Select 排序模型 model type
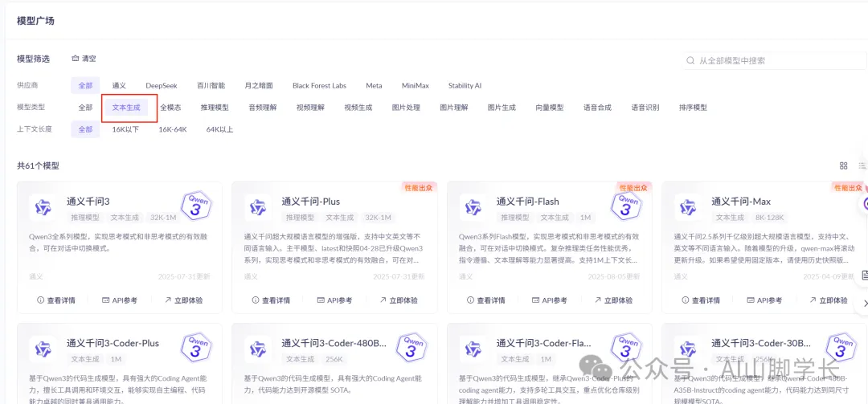This screenshot has height=404, width=868. point(693,108)
